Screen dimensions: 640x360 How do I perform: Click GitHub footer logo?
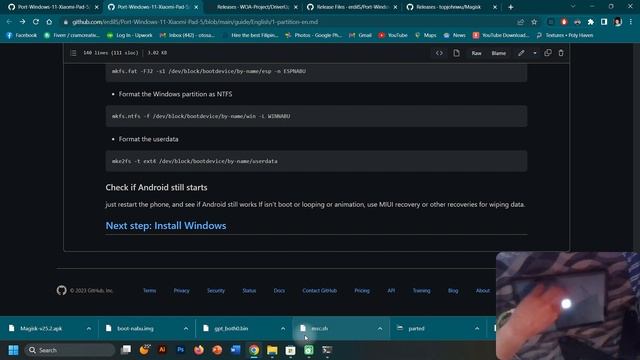click(62, 290)
